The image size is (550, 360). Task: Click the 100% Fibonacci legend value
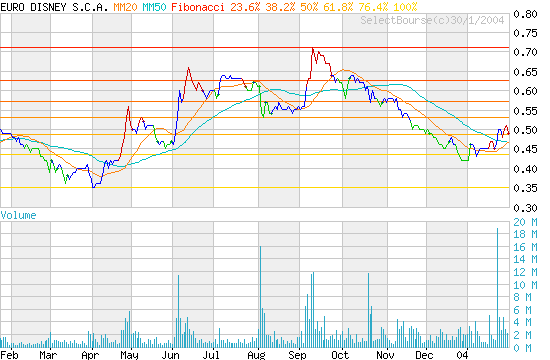click(x=405, y=7)
